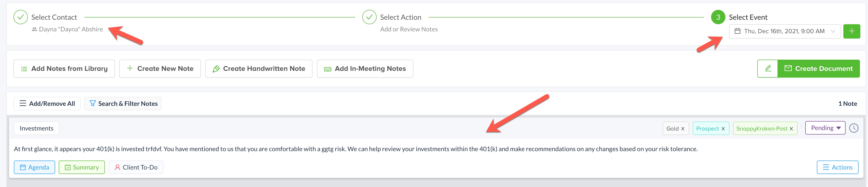
Task: Click Create Handwritten Note
Action: point(258,69)
